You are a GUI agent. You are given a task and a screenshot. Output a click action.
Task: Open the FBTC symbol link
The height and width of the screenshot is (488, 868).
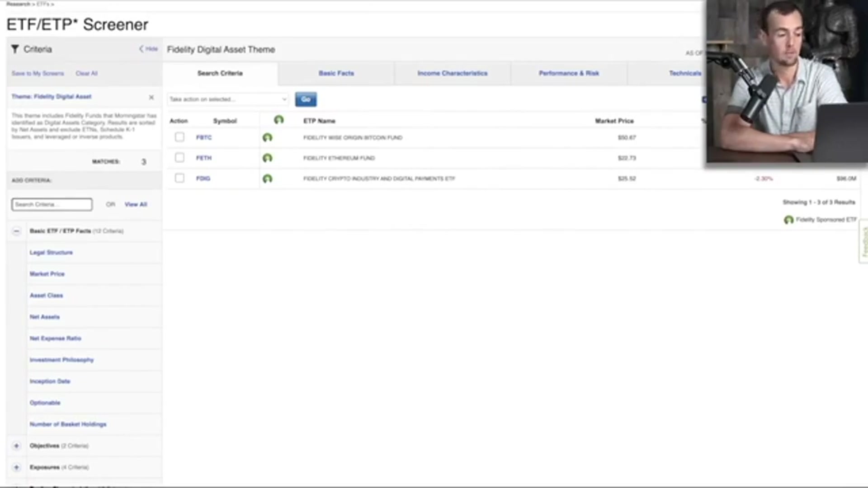204,137
